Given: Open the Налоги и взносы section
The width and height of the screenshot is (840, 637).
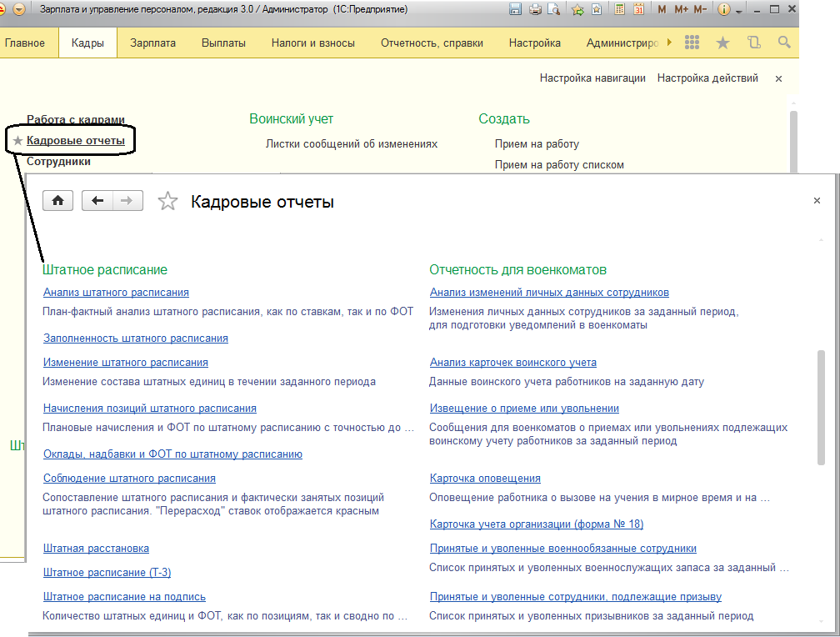Looking at the screenshot, I should coord(312,43).
